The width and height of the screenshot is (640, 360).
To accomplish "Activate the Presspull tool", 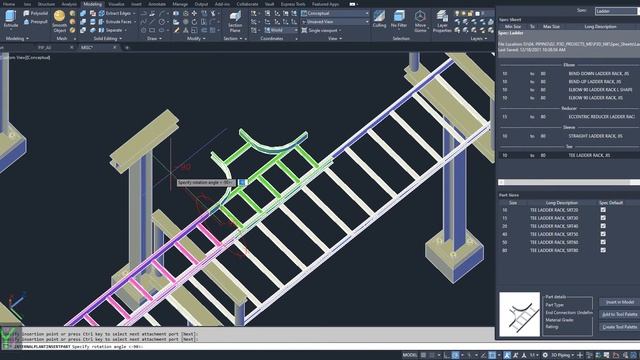I will pyautogui.click(x=36, y=22).
